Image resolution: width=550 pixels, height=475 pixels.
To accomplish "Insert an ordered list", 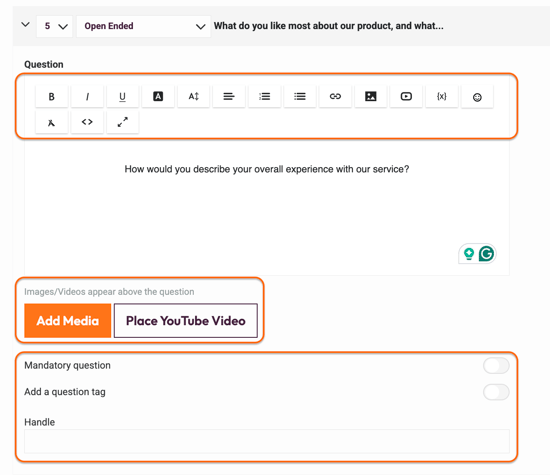I will click(x=264, y=96).
